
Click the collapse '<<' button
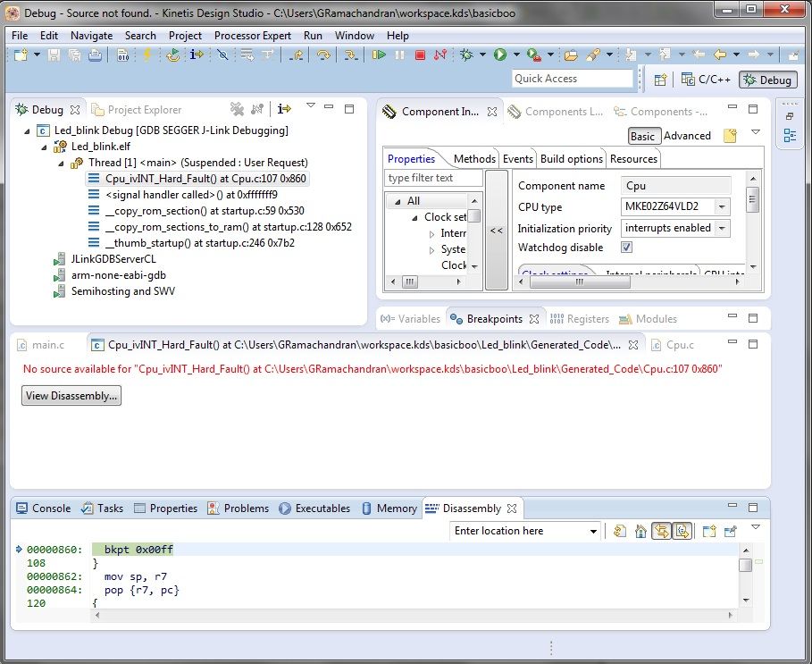pos(496,231)
